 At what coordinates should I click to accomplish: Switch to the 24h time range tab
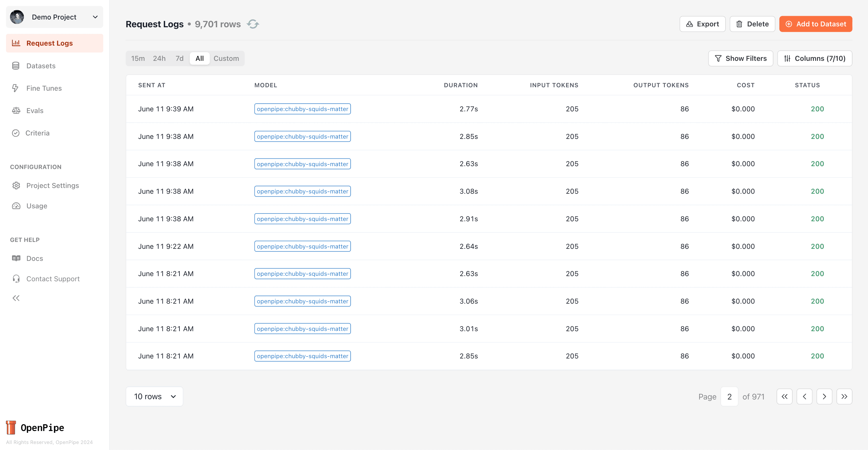tap(159, 58)
